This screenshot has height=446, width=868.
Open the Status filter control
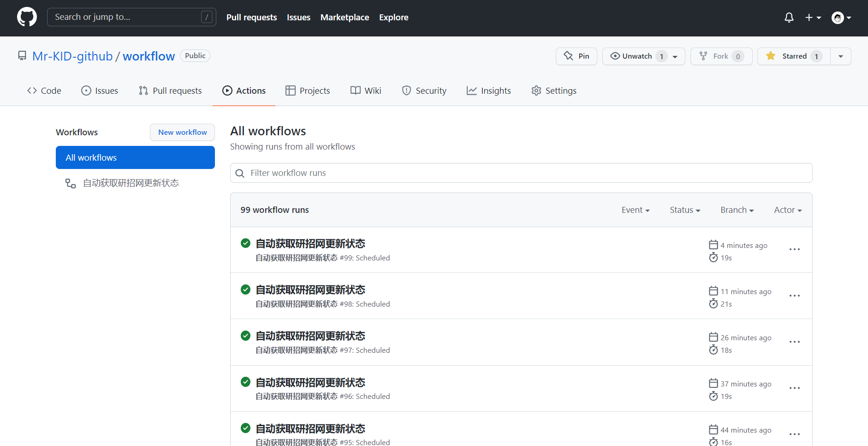click(684, 210)
